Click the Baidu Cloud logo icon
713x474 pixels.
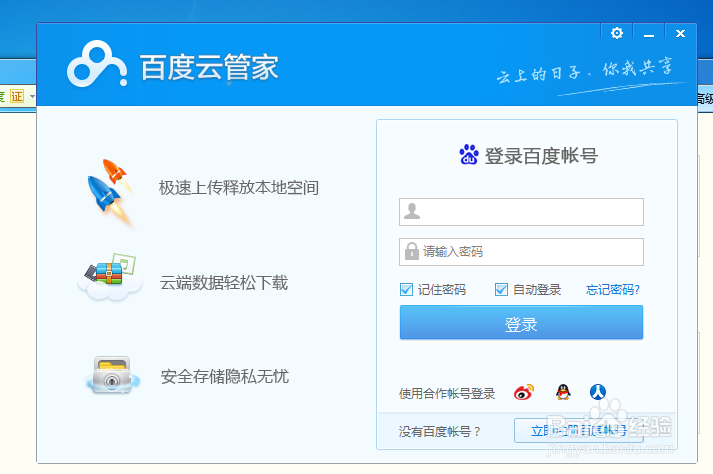tap(97, 64)
